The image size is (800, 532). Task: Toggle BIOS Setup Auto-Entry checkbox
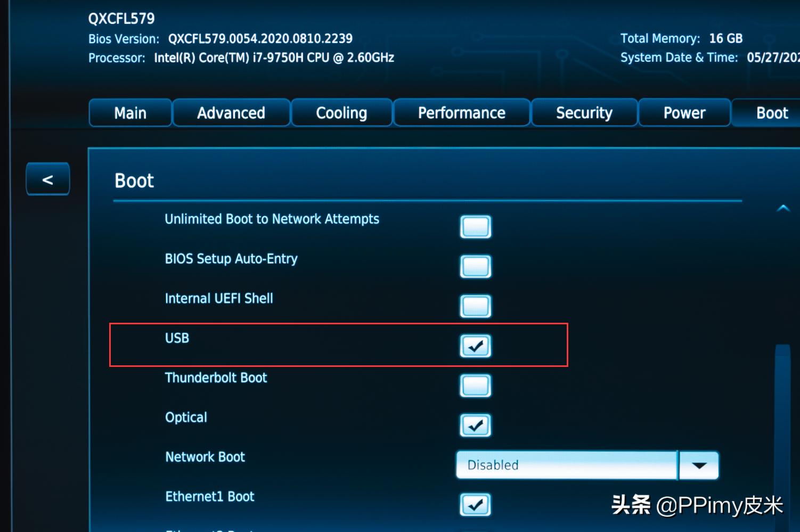click(475, 266)
